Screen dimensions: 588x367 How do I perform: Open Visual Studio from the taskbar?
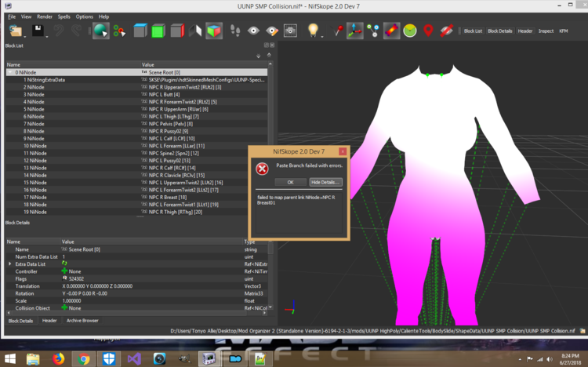point(134,359)
